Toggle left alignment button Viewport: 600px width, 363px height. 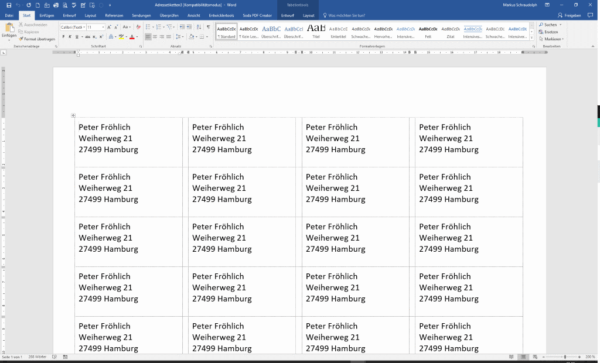coord(148,37)
